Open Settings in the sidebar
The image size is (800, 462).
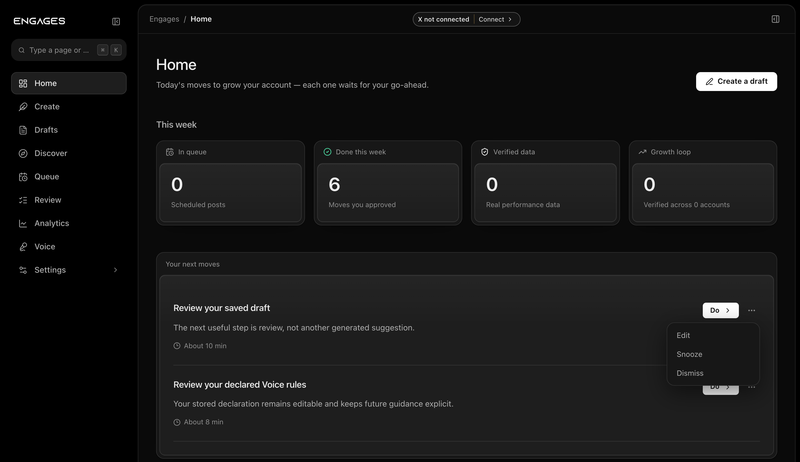(69, 270)
